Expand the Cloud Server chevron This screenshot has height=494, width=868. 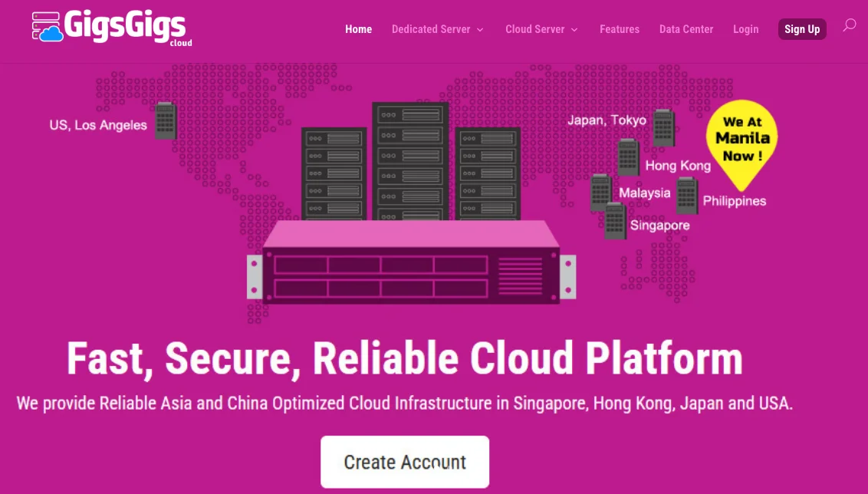574,29
